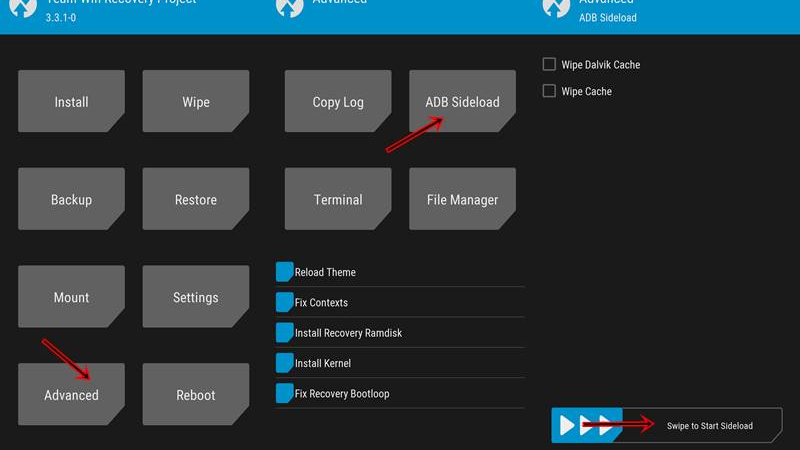Click the Reload Theme icon
The height and width of the screenshot is (450, 800).
[284, 272]
